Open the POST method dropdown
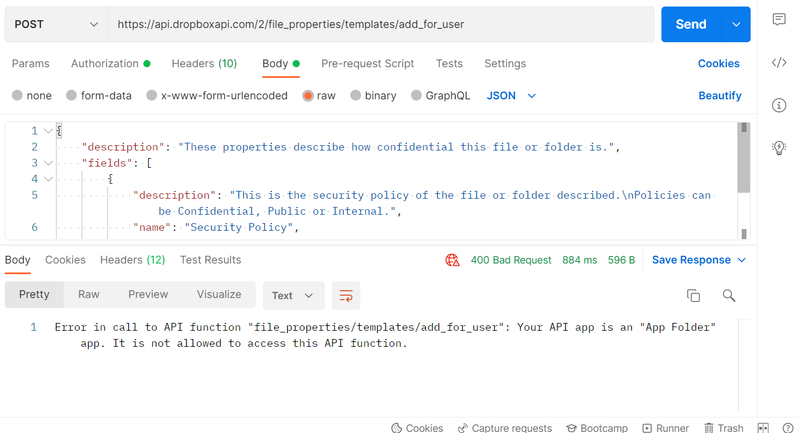The height and width of the screenshot is (433, 800). [x=56, y=24]
